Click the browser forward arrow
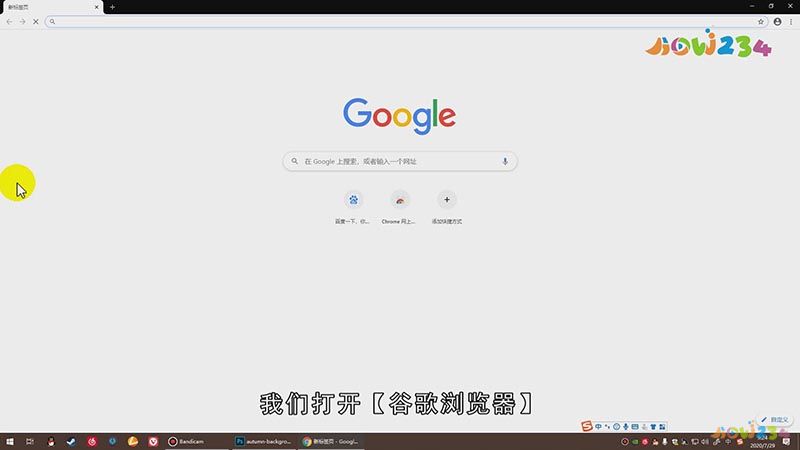 tap(22, 22)
